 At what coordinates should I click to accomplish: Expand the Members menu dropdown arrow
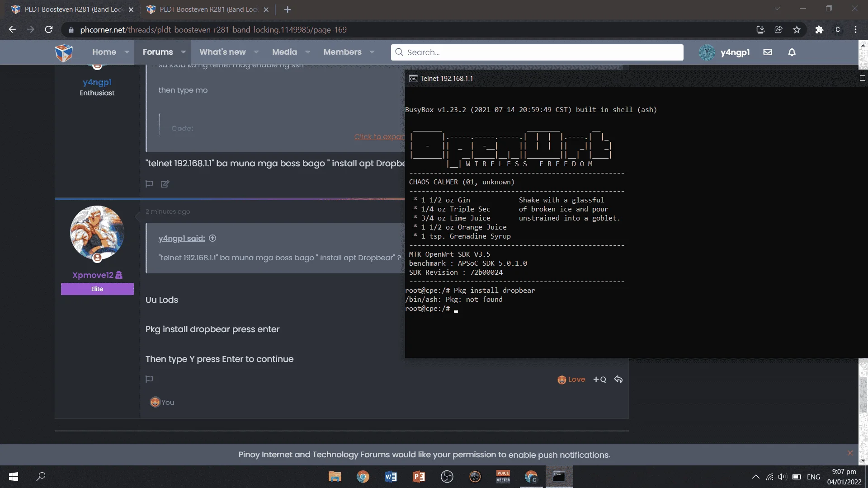(x=372, y=52)
